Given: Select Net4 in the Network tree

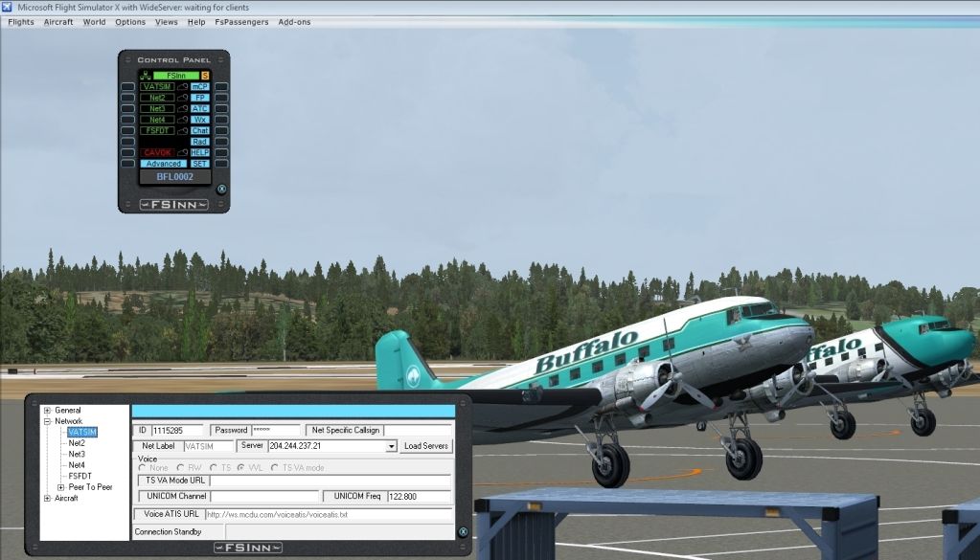Looking at the screenshot, I should pos(77,465).
